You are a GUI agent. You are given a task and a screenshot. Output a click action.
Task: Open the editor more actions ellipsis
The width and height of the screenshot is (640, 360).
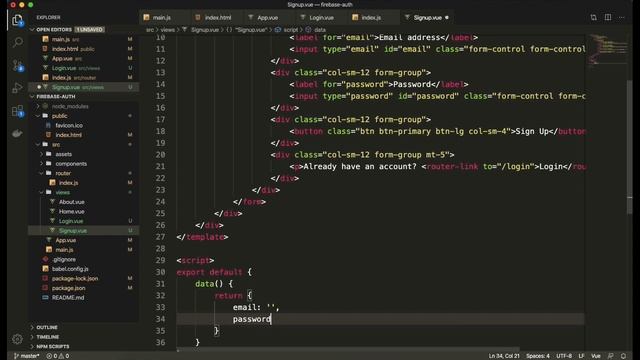(x=622, y=18)
